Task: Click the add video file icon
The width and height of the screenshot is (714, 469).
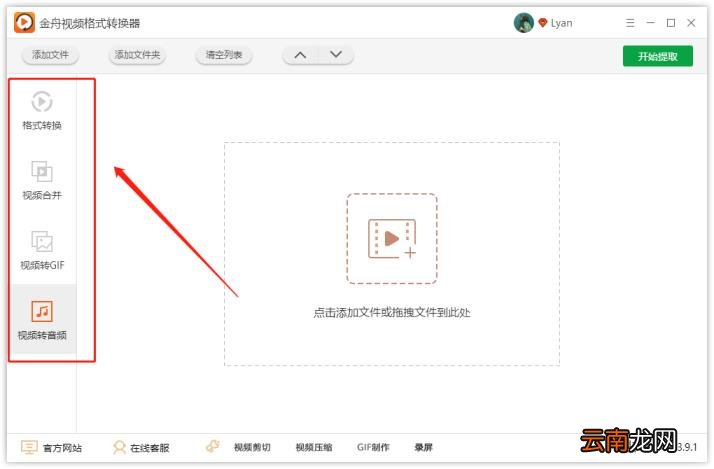Action: (x=392, y=239)
